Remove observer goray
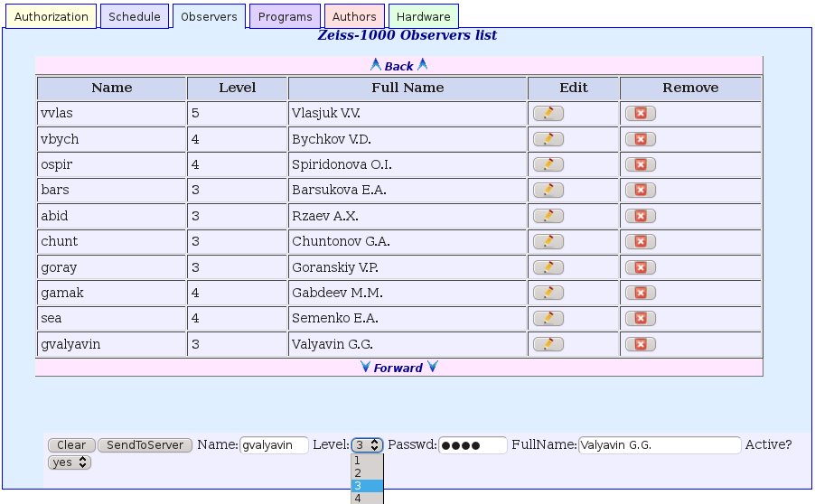The image size is (815, 504). 641,267
